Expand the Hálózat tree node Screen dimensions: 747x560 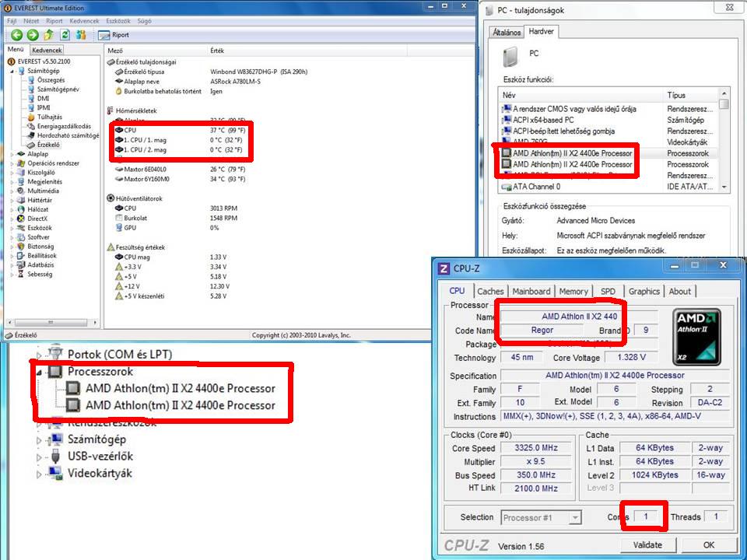[x=12, y=209]
